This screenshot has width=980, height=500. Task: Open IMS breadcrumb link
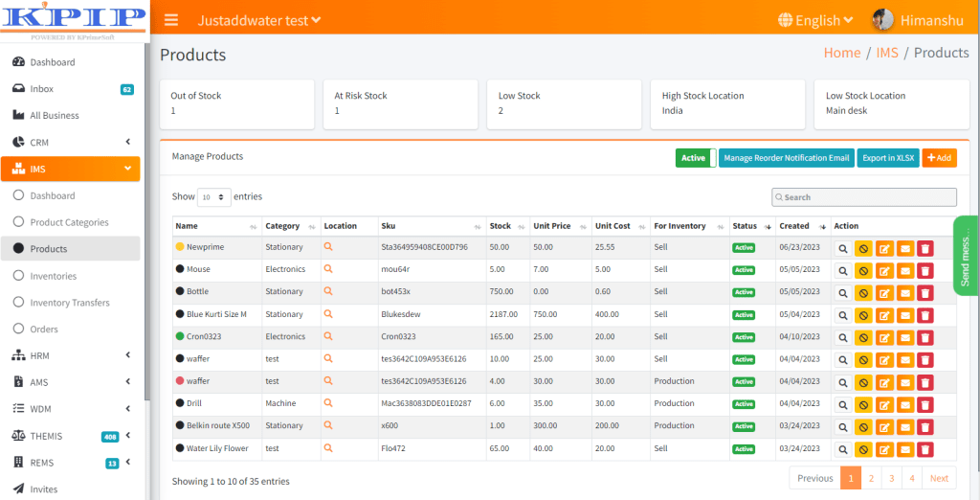click(887, 53)
